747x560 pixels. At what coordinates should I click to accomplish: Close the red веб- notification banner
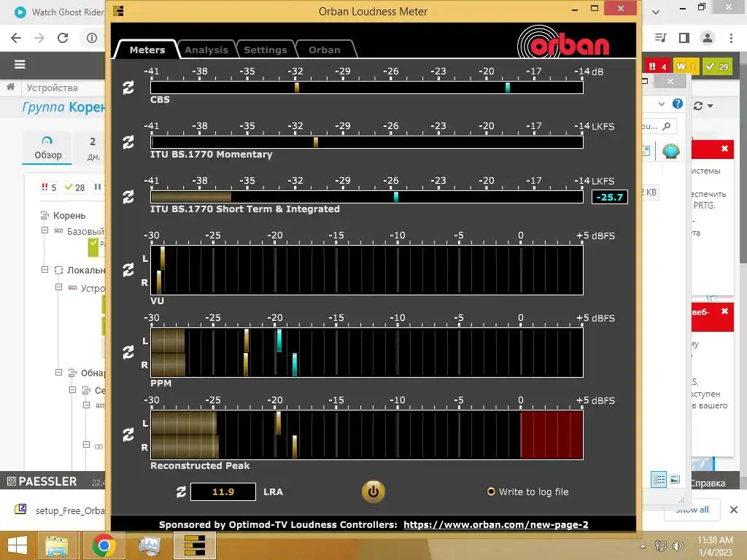point(724,311)
